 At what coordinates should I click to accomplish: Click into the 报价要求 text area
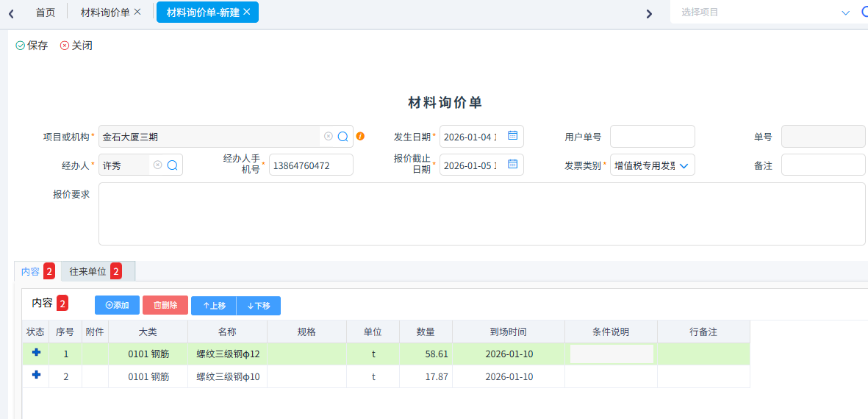pos(481,214)
